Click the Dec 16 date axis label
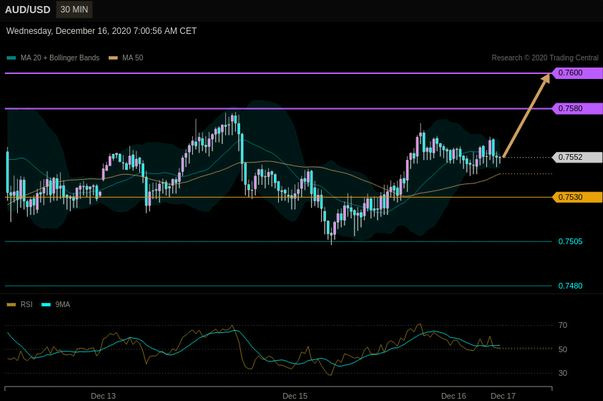Viewport: 603px width, 401px height. [x=454, y=396]
